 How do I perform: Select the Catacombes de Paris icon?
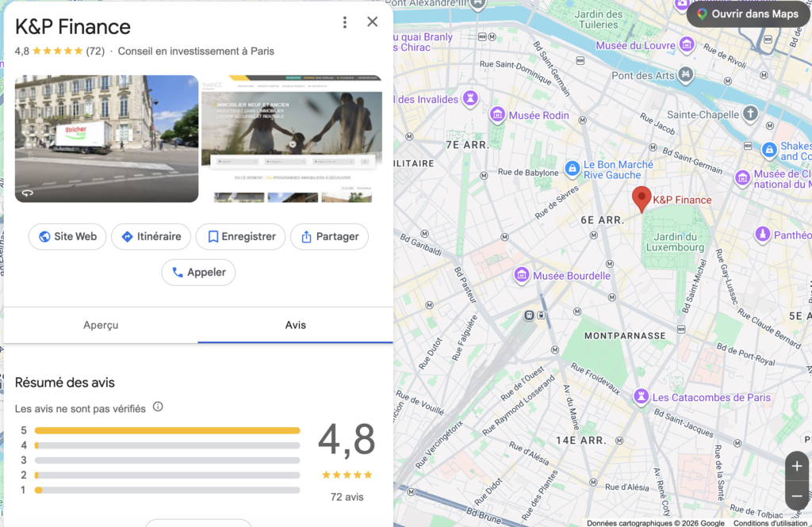641,396
